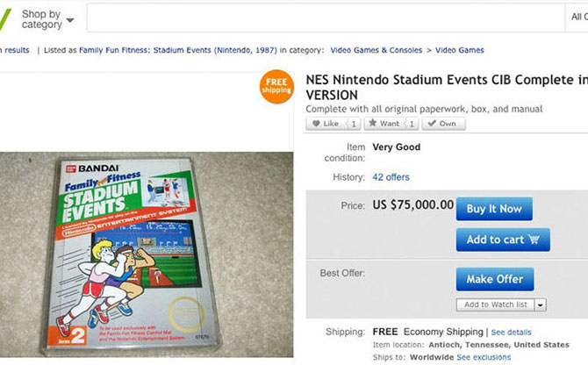Open the All Categories selector beside search
This screenshot has height=365, width=588.
pos(577,17)
